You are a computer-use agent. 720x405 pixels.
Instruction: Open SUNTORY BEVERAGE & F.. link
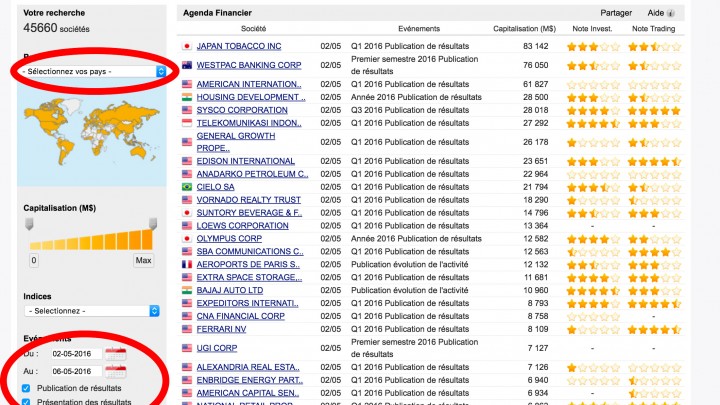(249, 213)
